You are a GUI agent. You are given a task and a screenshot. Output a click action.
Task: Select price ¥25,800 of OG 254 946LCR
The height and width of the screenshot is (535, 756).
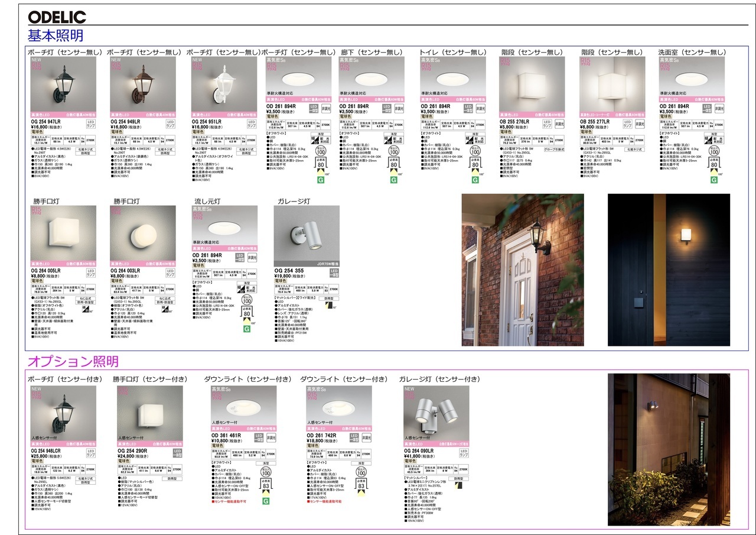[40, 456]
